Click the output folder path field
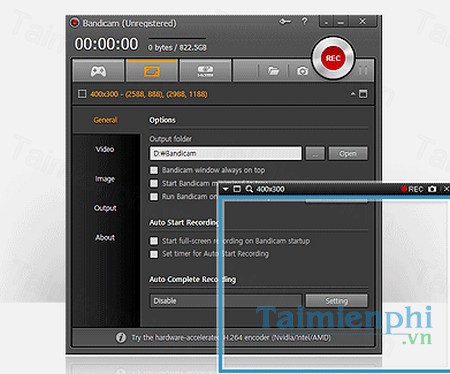450x374 pixels. coord(226,154)
